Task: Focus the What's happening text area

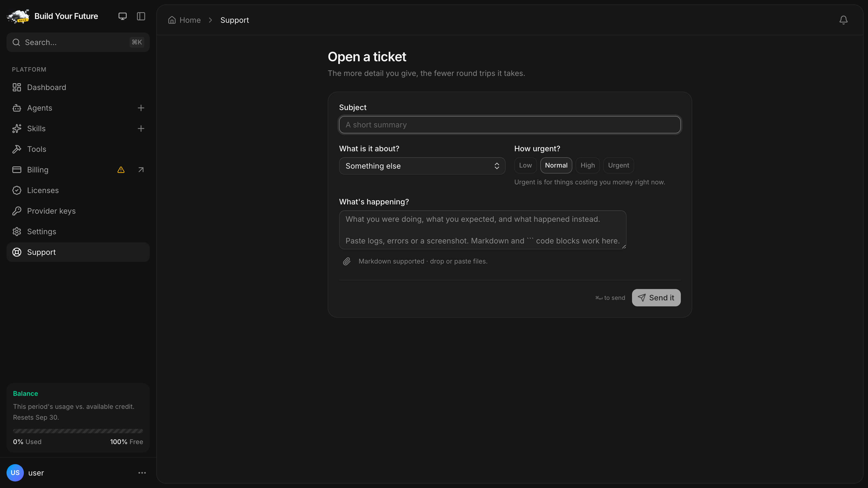Action: pyautogui.click(x=483, y=230)
